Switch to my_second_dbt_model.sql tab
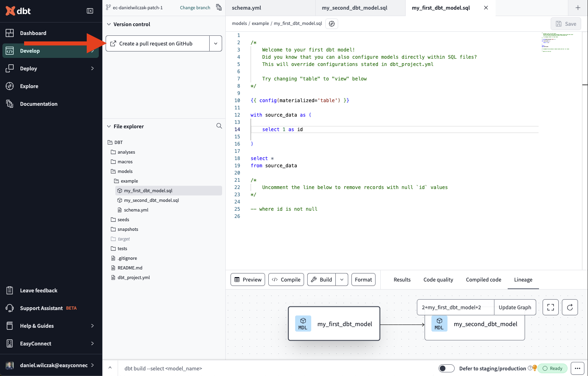 point(360,8)
